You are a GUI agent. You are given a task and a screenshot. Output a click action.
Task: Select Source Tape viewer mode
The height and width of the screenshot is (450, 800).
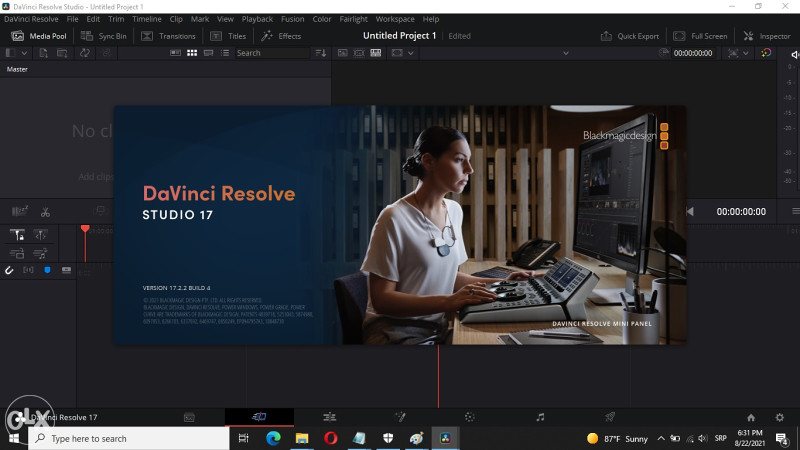point(359,53)
